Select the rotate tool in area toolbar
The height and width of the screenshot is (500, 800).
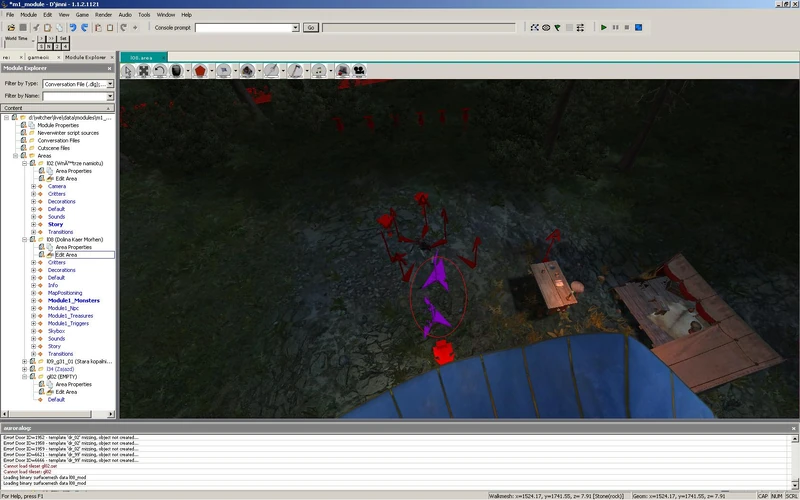160,71
